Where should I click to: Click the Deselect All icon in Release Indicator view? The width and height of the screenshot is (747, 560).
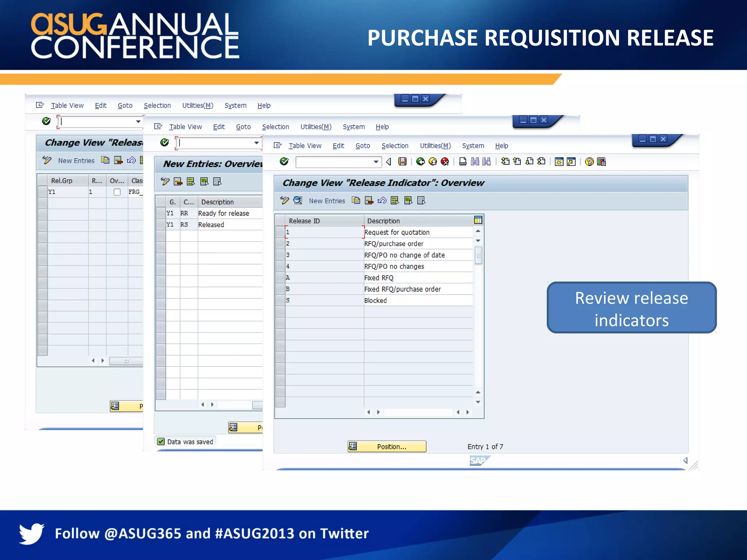tap(421, 201)
